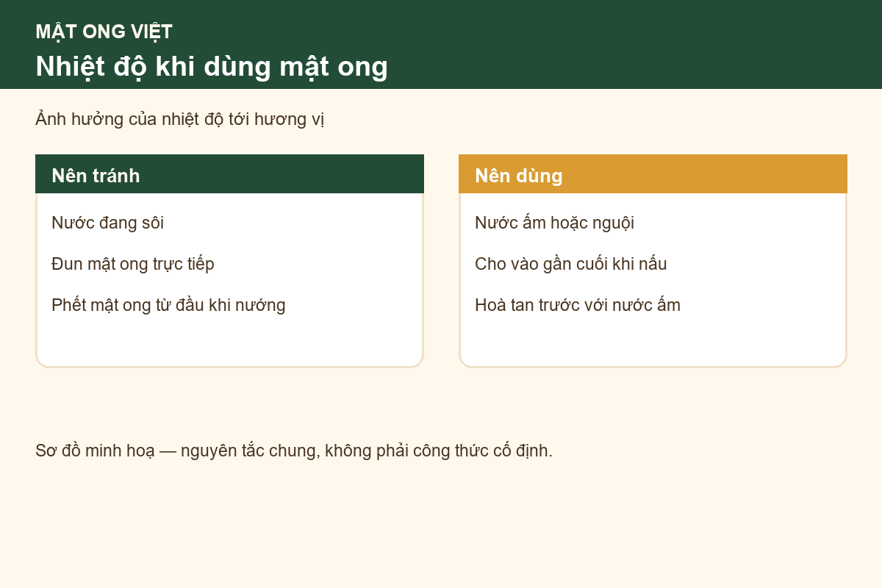Viewport: 882px width, 588px height.
Task: Select the line 'Đun mật ong trực tiếp'
Action: (x=133, y=264)
